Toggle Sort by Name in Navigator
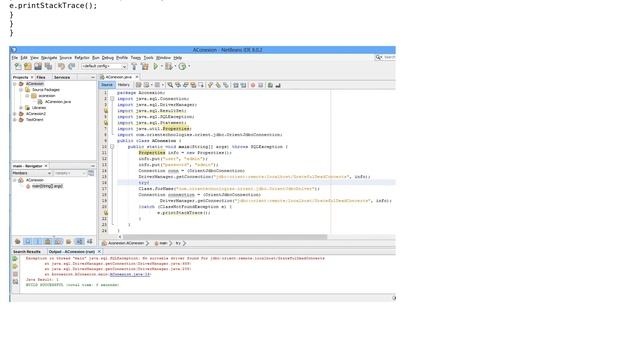The image size is (640, 360). pos(80,242)
